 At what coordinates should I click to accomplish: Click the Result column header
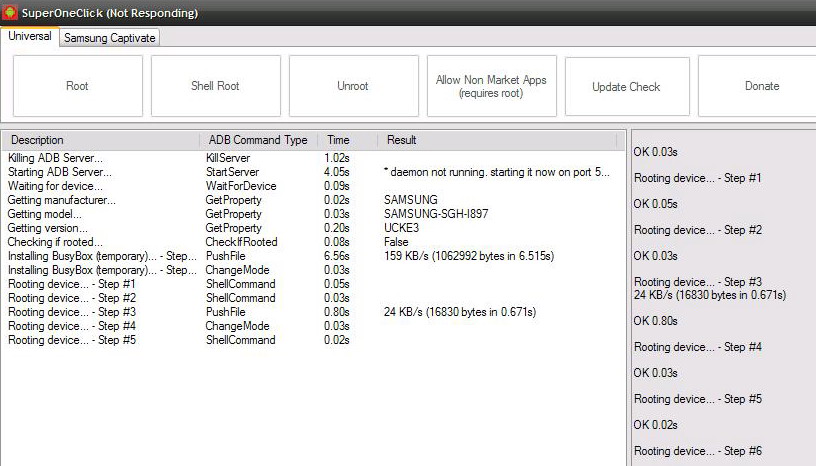tap(497, 140)
